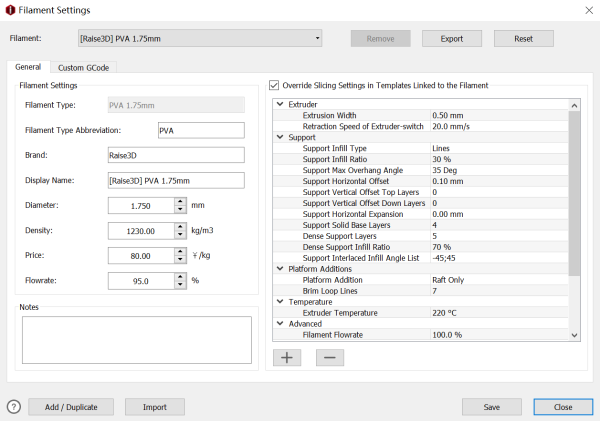Click the minus icon to remove setting
Image resolution: width=600 pixels, height=421 pixels.
pyautogui.click(x=329, y=357)
